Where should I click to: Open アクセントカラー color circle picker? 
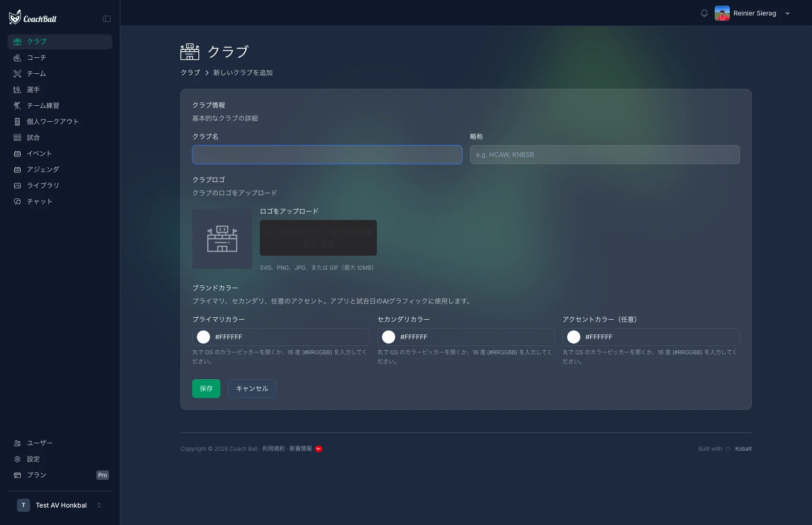(x=574, y=337)
